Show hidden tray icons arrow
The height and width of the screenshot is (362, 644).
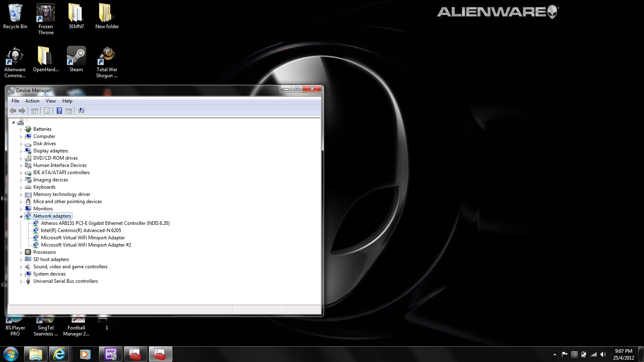coord(555,354)
